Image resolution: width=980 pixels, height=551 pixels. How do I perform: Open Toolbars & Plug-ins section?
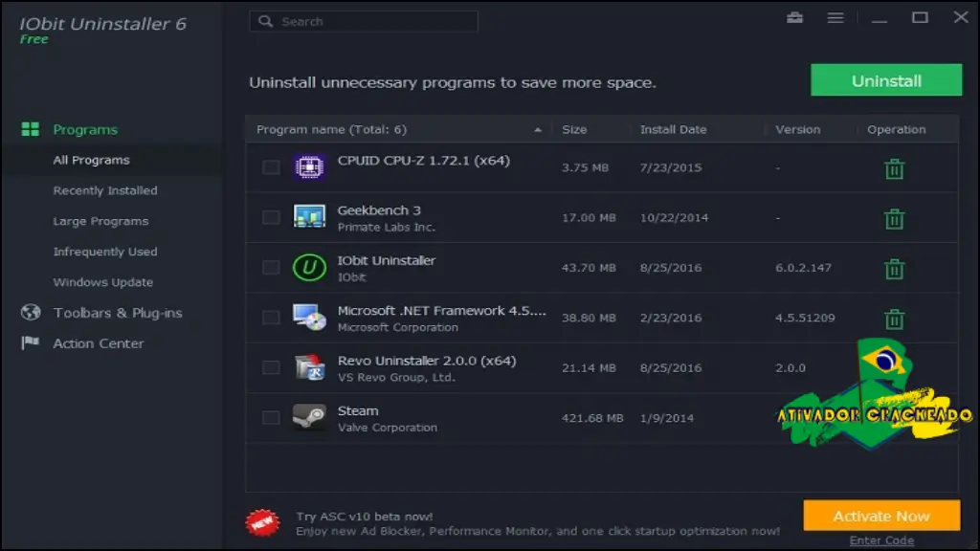[118, 313]
